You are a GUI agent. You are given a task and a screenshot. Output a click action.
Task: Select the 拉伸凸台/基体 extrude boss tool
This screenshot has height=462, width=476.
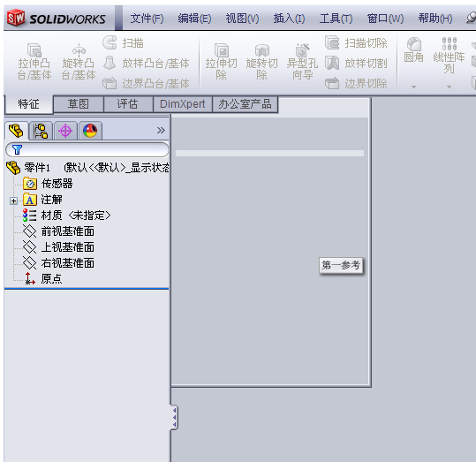coord(34,62)
